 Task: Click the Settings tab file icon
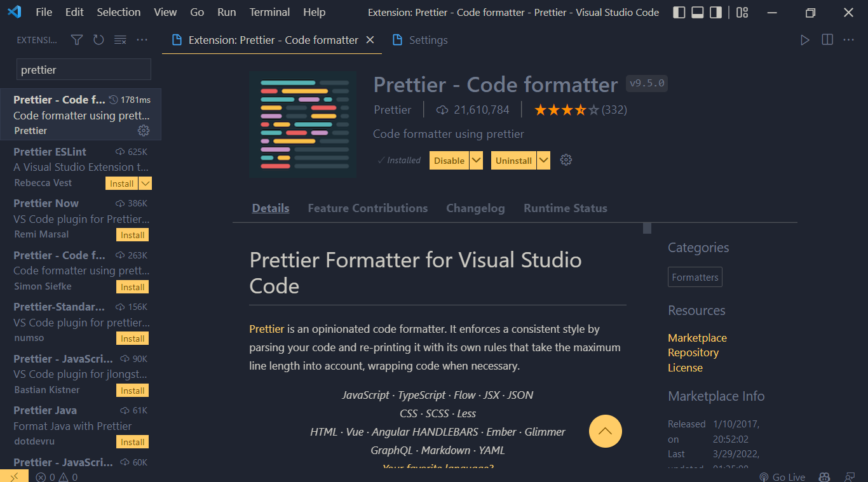398,40
